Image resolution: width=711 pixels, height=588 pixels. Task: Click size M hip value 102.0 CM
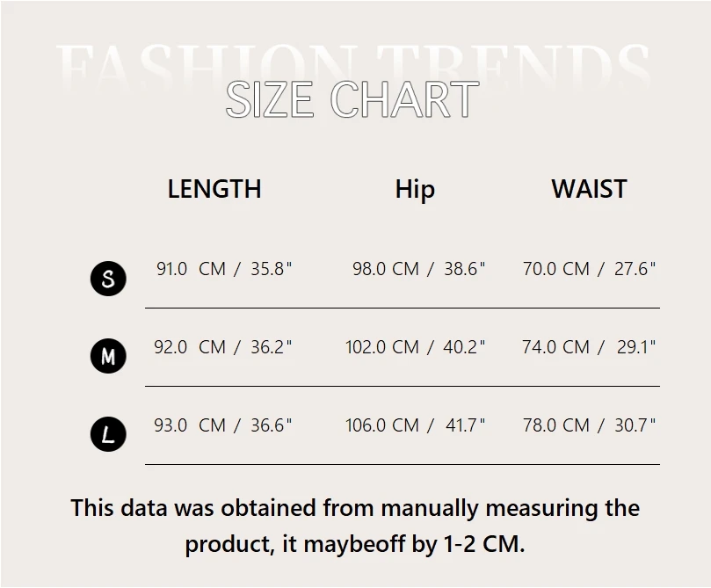pos(382,347)
